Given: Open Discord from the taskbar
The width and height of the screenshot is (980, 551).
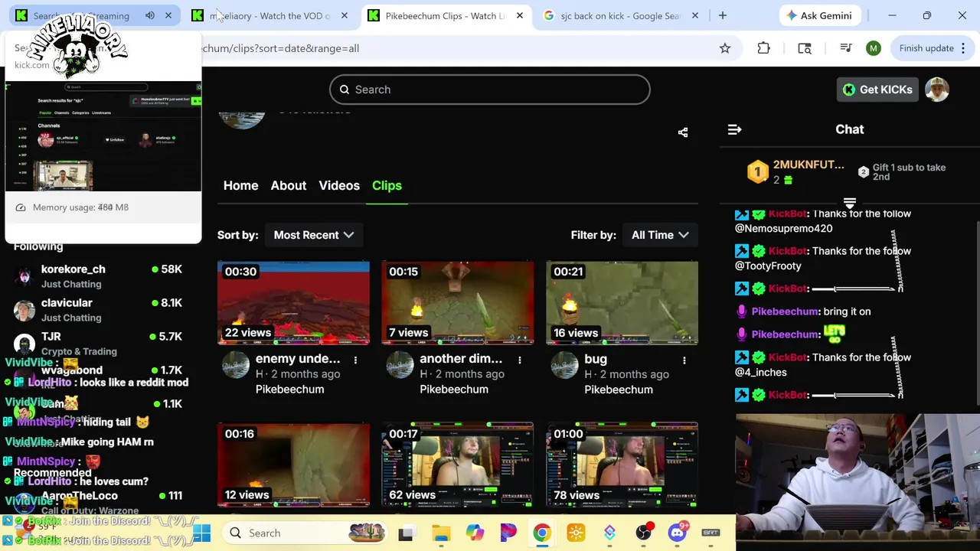Looking at the screenshot, I should pos(677,533).
